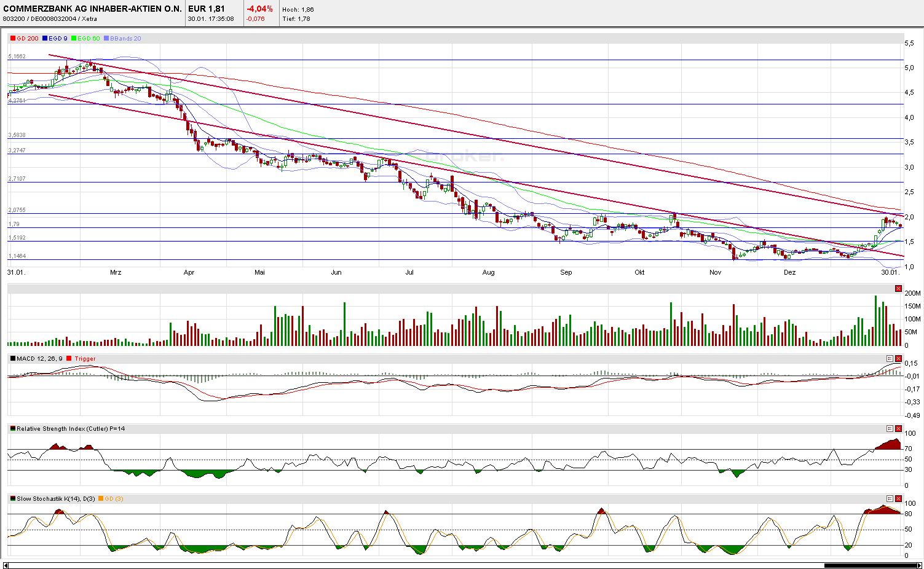Screen dimensions: 924x569
Task: Open the Relative Strength Index settings icon
Action: click(x=890, y=428)
